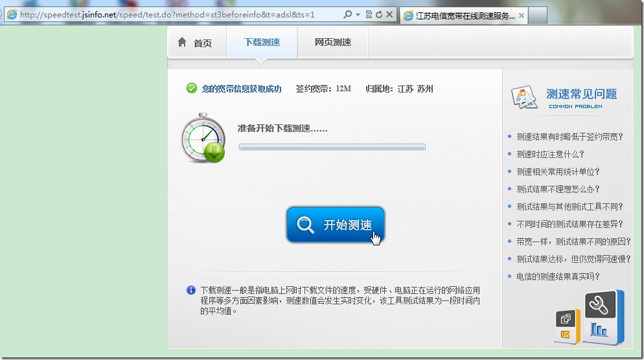Click the blue info icon beside the description

191,290
